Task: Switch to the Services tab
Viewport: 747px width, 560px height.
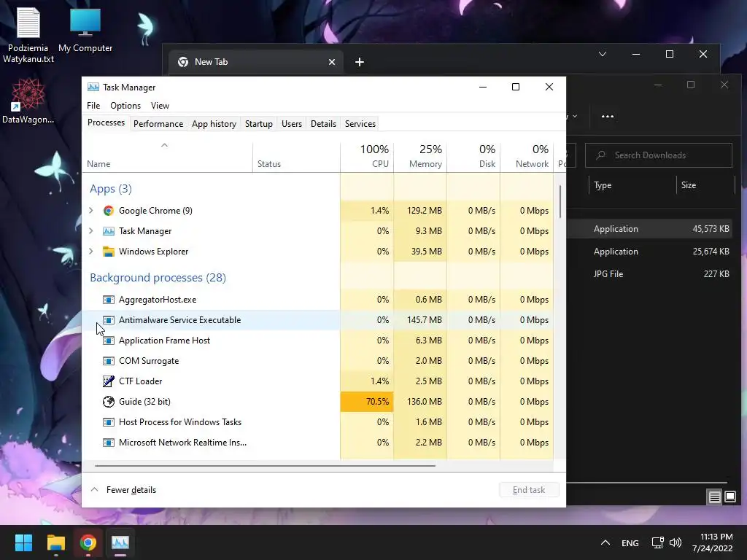Action: pos(360,124)
